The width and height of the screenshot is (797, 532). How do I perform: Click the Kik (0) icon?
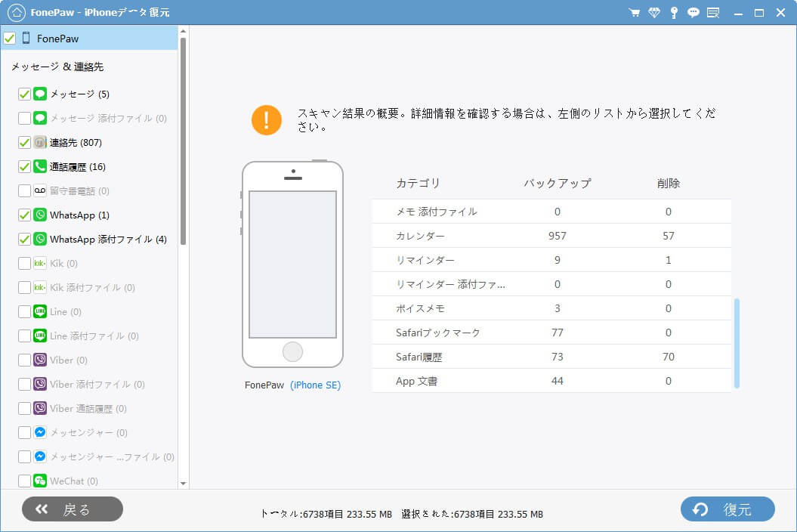[40, 263]
